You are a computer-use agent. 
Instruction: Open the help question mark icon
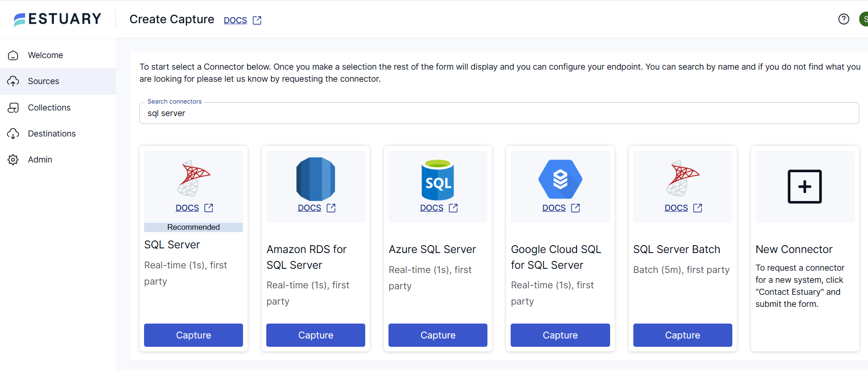pos(844,19)
